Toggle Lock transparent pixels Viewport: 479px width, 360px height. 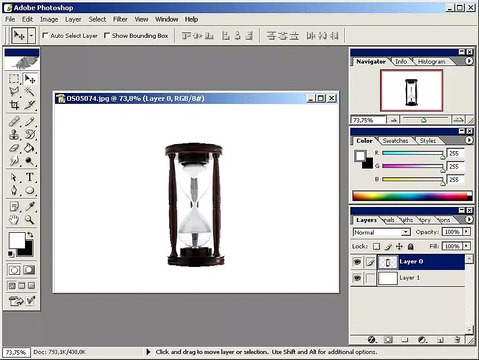click(376, 247)
